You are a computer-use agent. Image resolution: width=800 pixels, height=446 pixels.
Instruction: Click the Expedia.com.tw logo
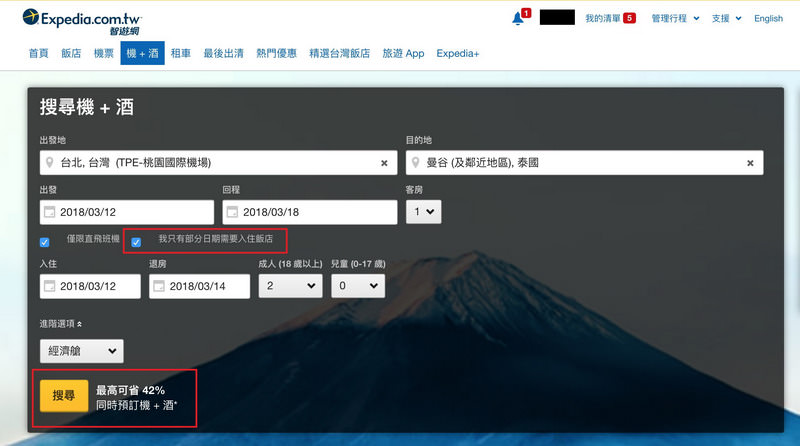coord(82,21)
